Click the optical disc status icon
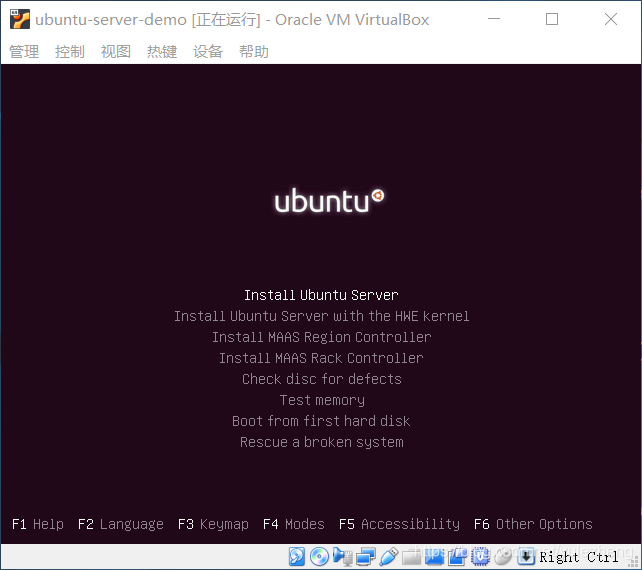Viewport: 642px width, 570px height. (x=319, y=556)
